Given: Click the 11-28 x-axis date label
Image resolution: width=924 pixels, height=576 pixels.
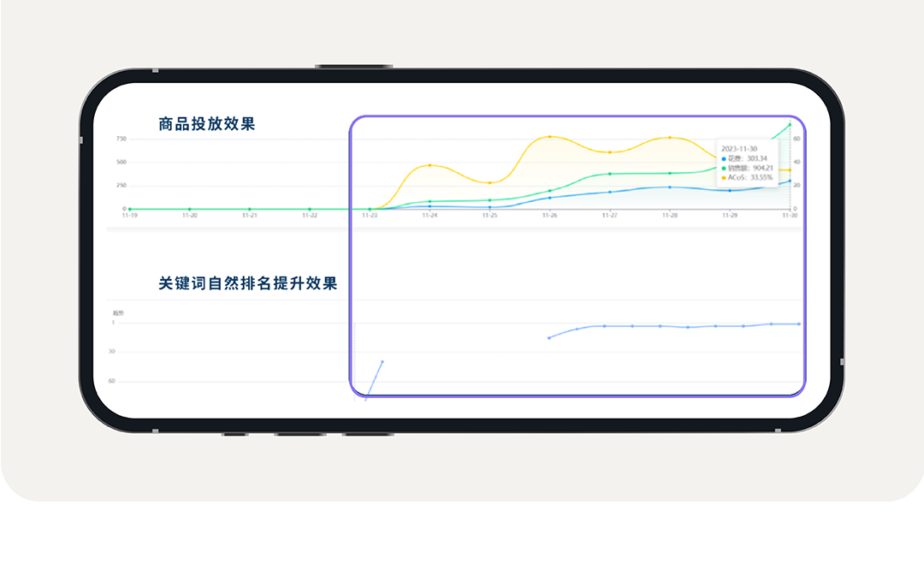Looking at the screenshot, I should (x=669, y=216).
